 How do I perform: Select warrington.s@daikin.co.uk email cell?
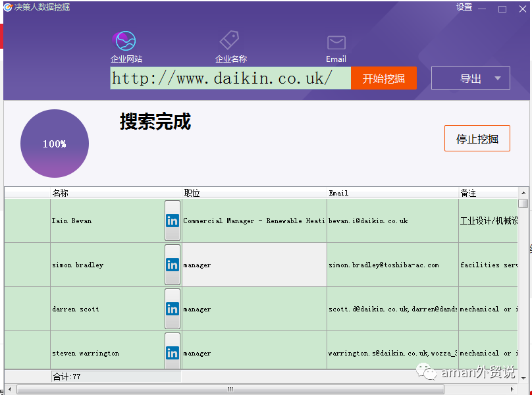(x=392, y=350)
